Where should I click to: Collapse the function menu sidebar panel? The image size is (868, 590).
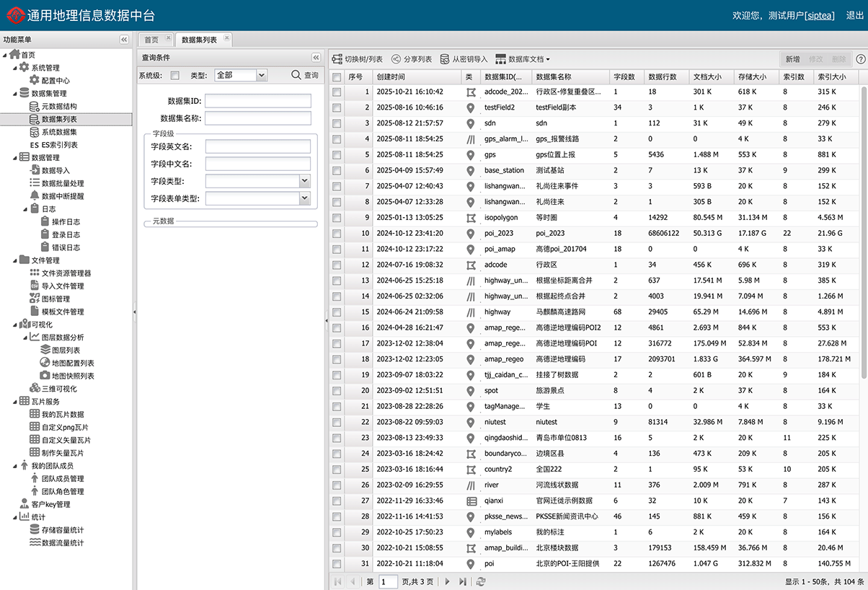[x=124, y=40]
